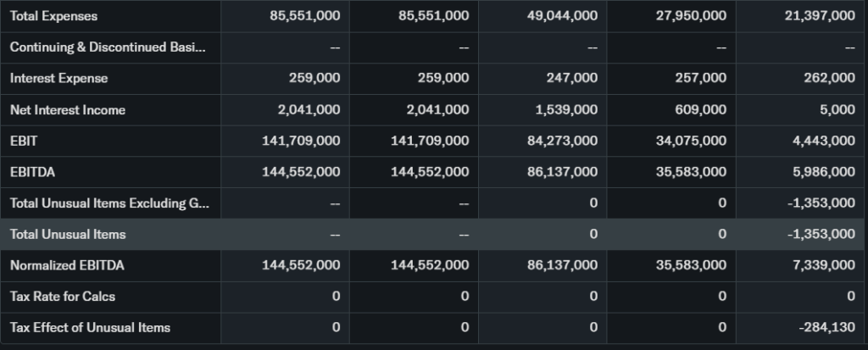Select the Tax Effect value -284,130
Viewport: 868px width, 350px height.
click(x=826, y=327)
